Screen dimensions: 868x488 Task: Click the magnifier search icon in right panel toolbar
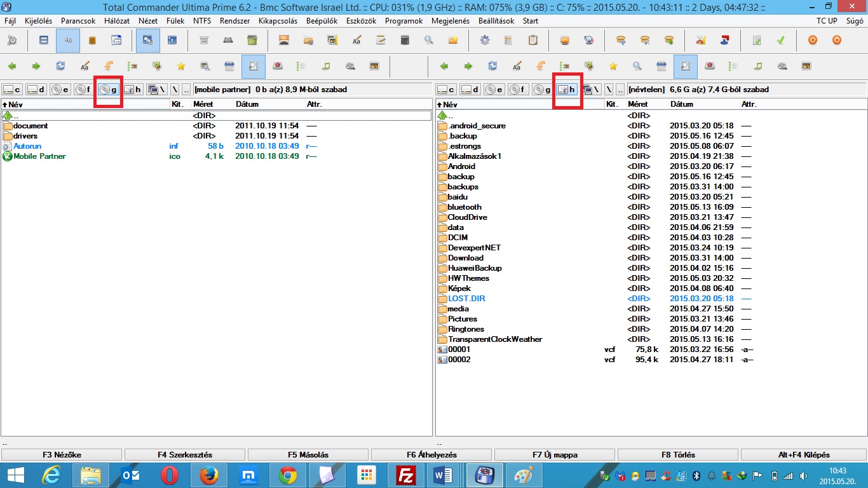click(x=637, y=66)
